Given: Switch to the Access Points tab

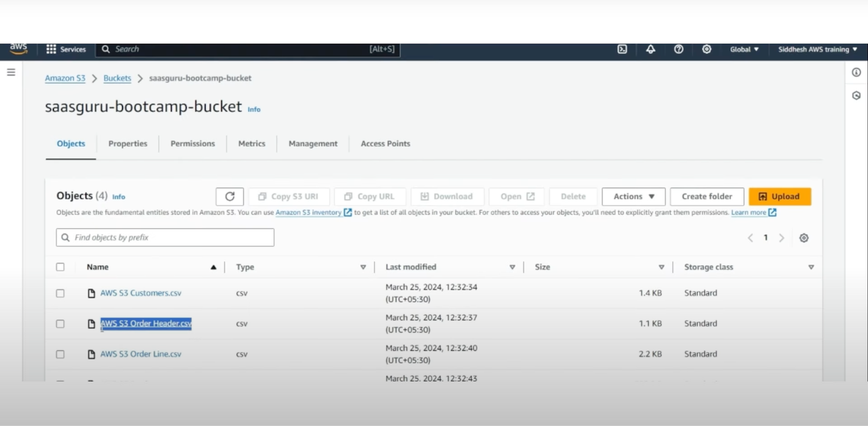Looking at the screenshot, I should pos(386,144).
